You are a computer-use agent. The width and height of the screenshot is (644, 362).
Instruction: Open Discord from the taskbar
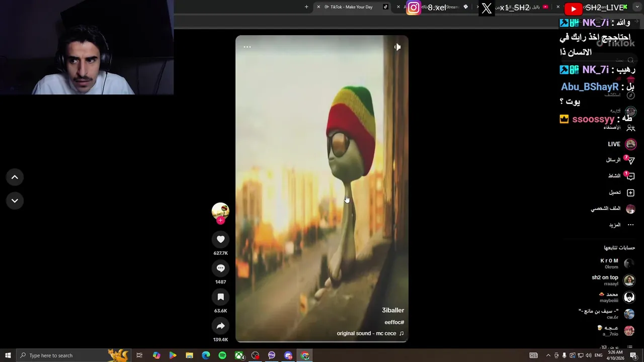288,355
